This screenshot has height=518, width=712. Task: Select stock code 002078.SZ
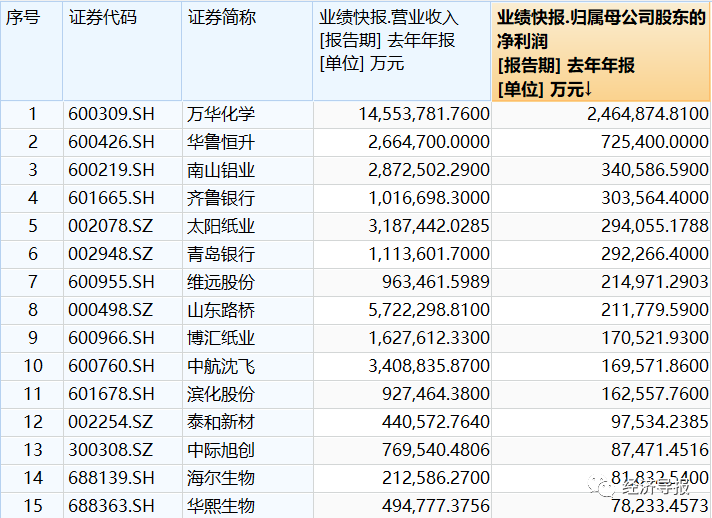click(110, 226)
